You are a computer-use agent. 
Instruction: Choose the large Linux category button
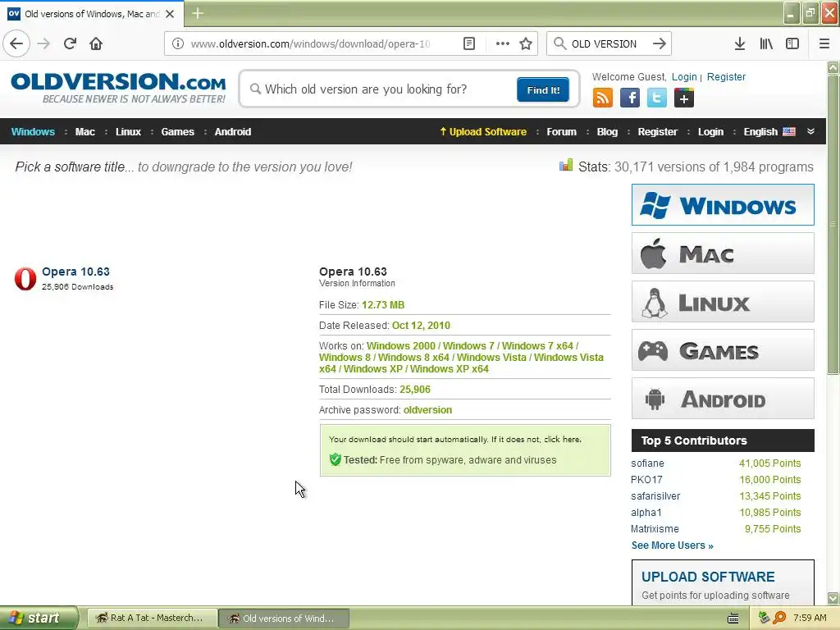(x=723, y=302)
